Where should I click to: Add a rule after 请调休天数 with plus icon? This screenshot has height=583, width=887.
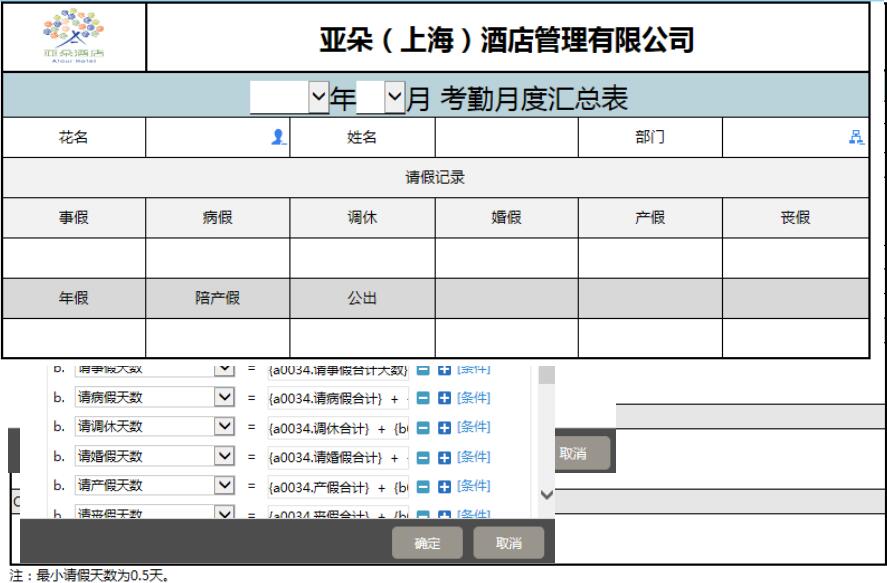[x=445, y=427]
